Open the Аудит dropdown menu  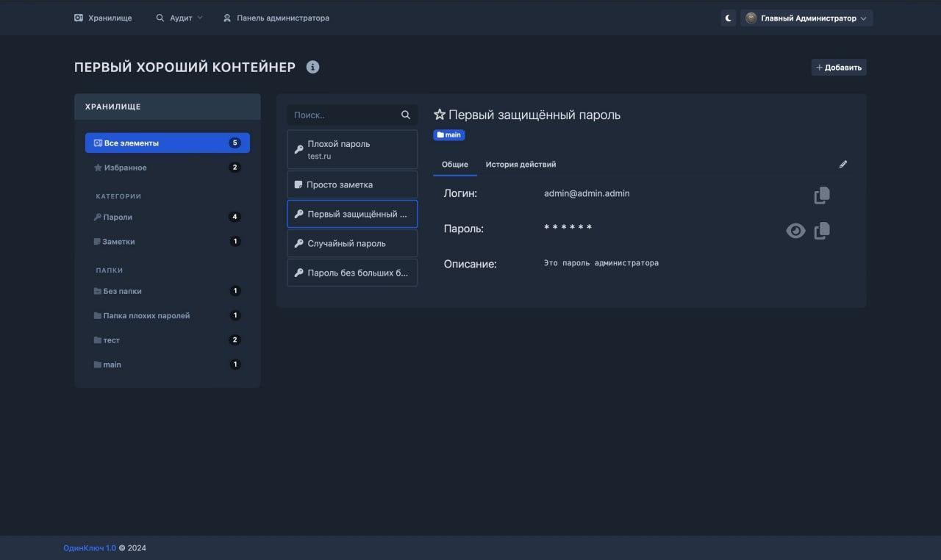[x=179, y=18]
